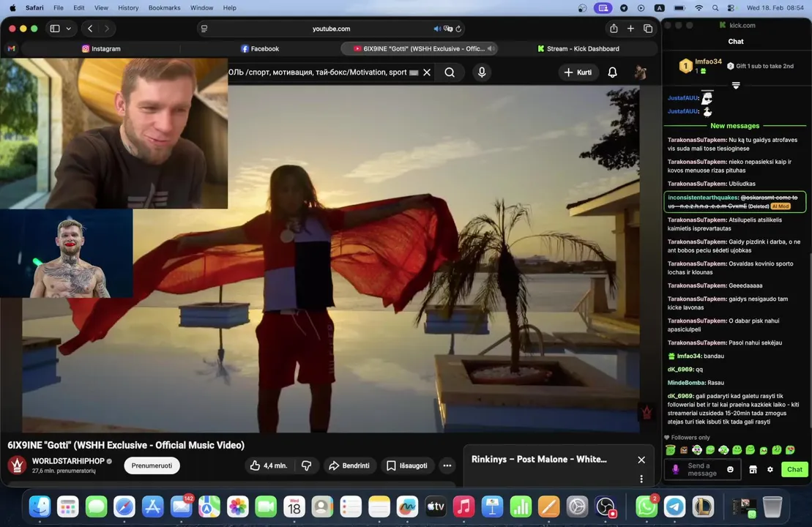Expand the Kick chat leaderboard chevron
Image resolution: width=812 pixels, height=527 pixels.
735,86
